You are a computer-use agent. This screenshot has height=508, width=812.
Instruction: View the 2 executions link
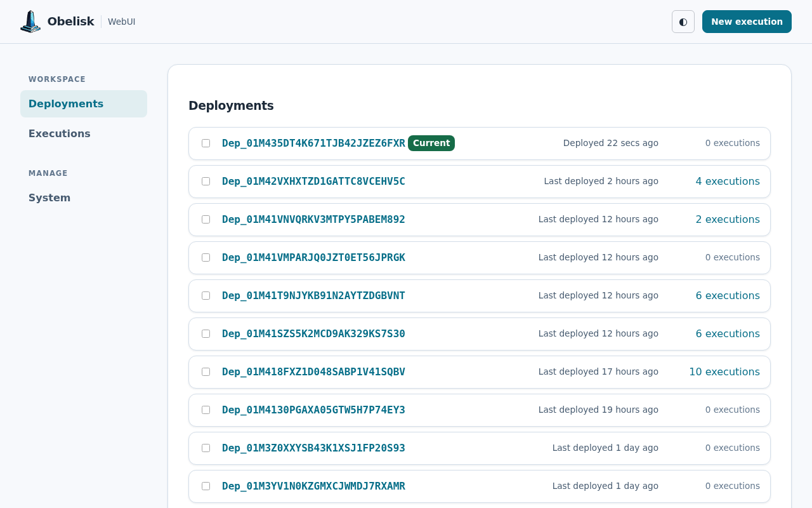point(728,219)
